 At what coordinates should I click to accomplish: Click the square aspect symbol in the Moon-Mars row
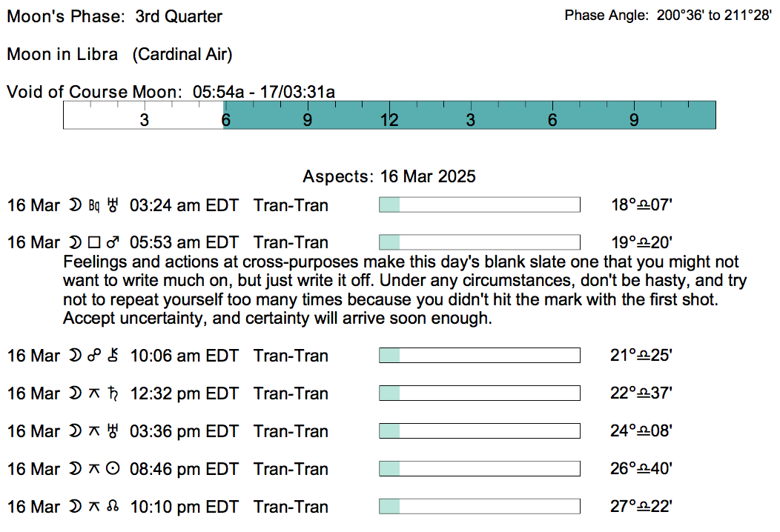(x=93, y=242)
